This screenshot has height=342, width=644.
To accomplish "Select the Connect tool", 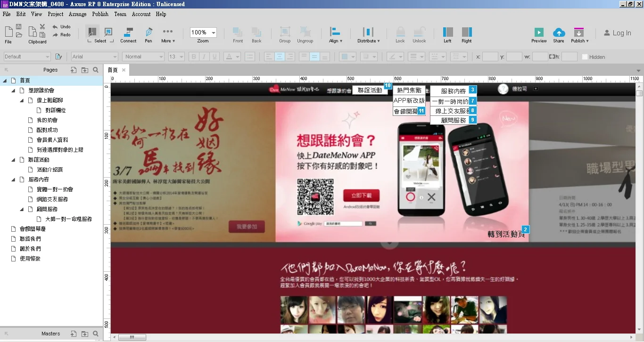I will pos(128,32).
